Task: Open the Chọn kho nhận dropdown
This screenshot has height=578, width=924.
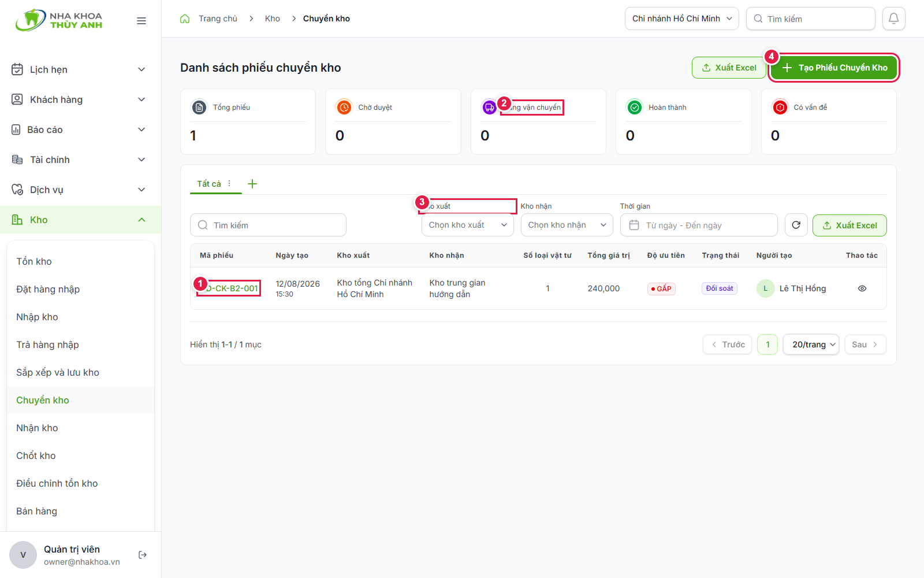Action: [567, 225]
